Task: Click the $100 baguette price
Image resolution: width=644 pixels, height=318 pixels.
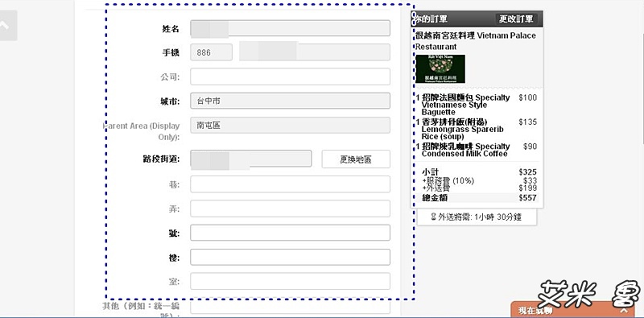Action: 528,97
